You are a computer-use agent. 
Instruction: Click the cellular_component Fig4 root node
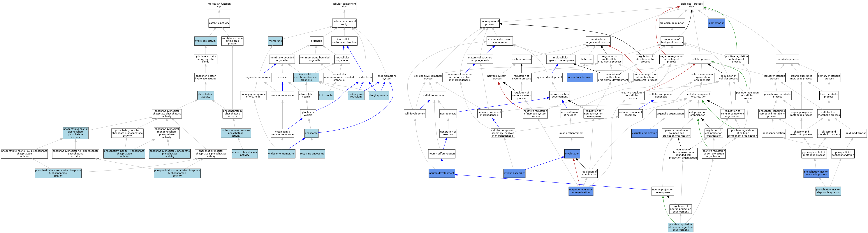[x=344, y=5]
